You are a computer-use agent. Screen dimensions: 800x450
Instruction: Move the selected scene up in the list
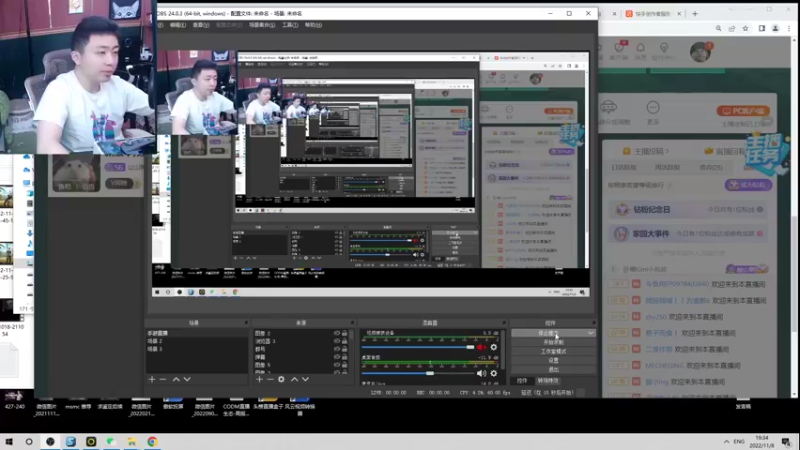176,380
